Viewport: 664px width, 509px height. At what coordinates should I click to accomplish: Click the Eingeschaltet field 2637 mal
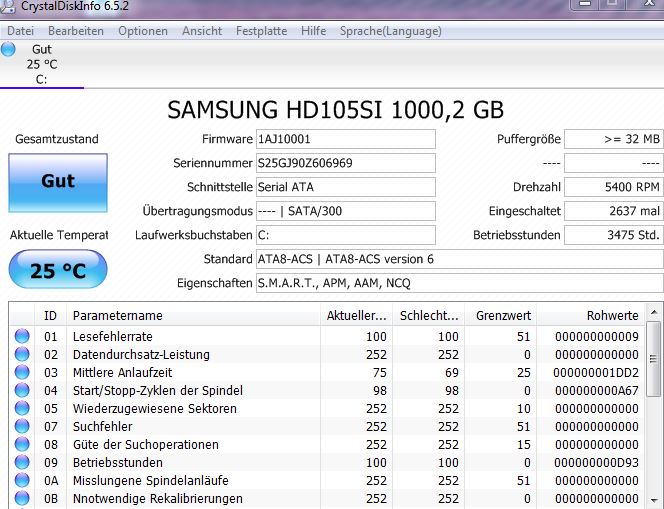click(x=614, y=211)
